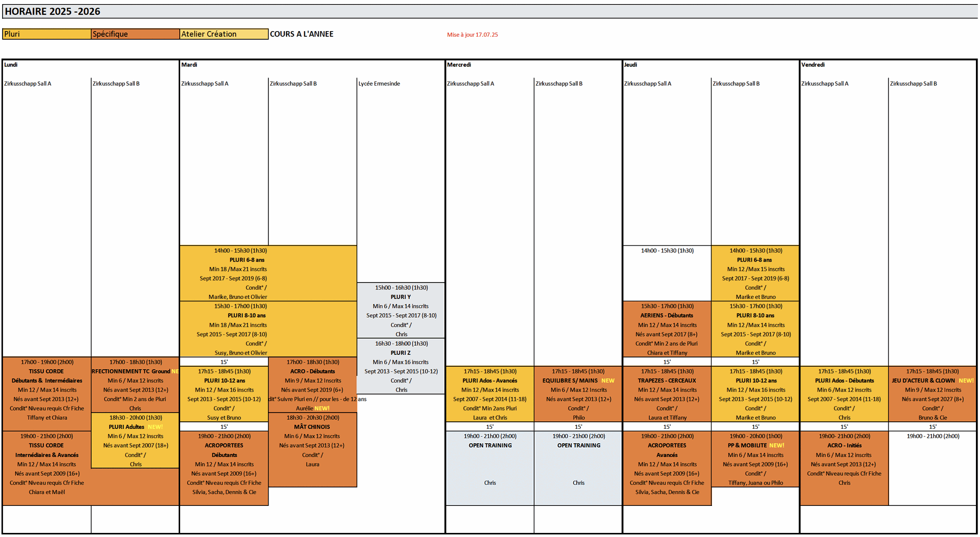Screen dimensions: 980x537
Task: Select the Mardi day header
Action: 189,65
